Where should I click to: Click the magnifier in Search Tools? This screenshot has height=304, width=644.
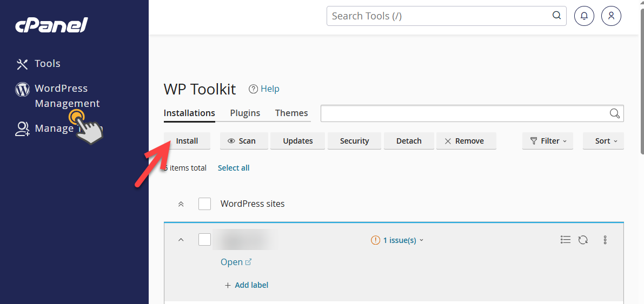click(556, 16)
